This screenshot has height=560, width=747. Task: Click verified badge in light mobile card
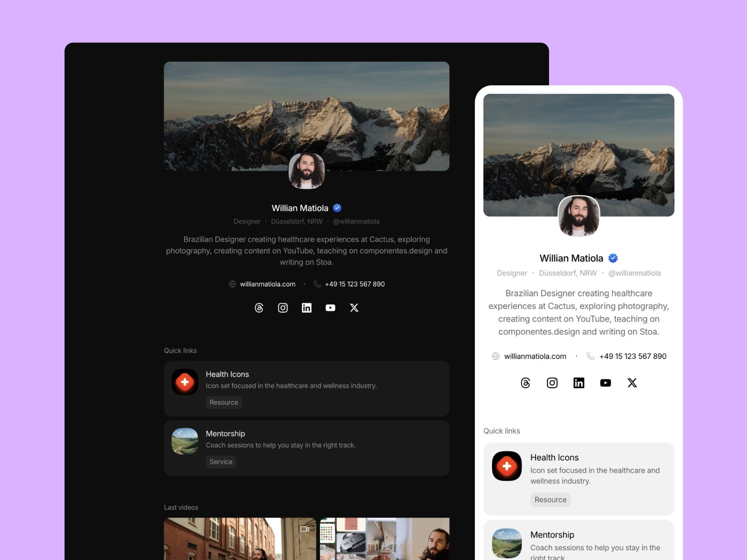613,258
